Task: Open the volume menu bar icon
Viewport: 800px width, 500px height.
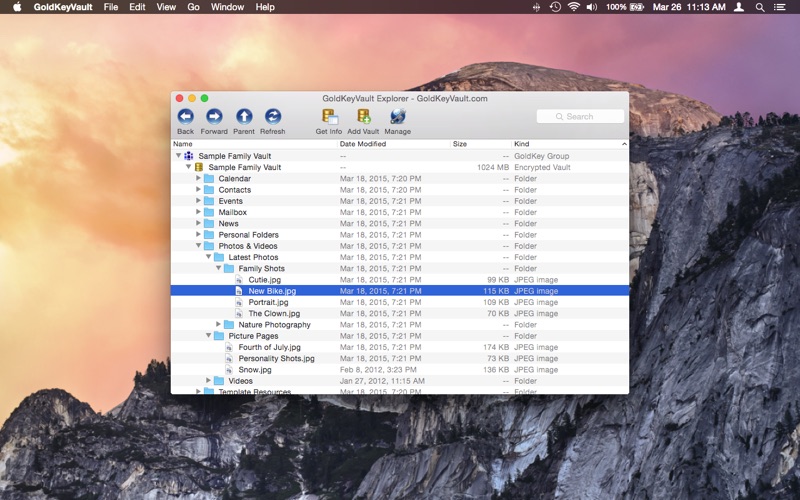Action: [x=591, y=7]
